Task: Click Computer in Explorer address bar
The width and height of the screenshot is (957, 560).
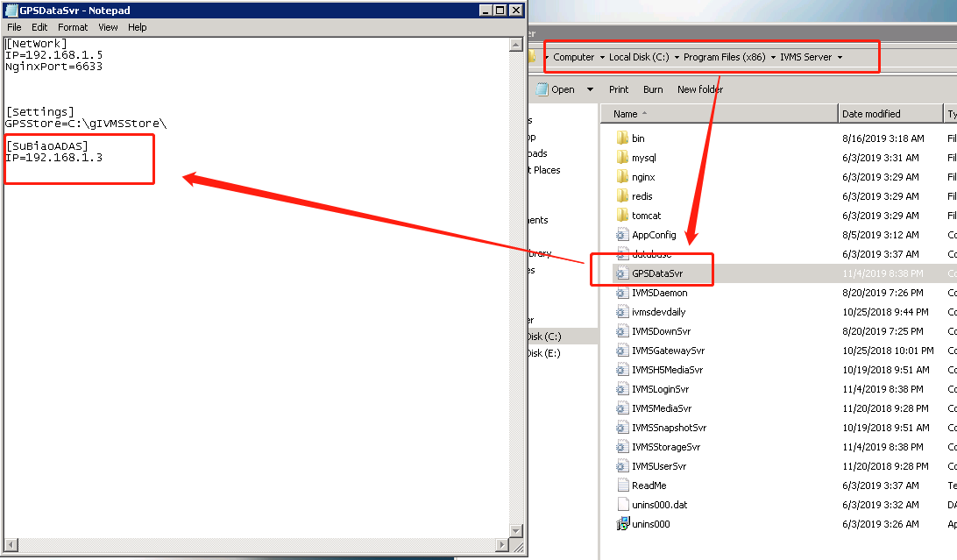Action: pyautogui.click(x=574, y=57)
